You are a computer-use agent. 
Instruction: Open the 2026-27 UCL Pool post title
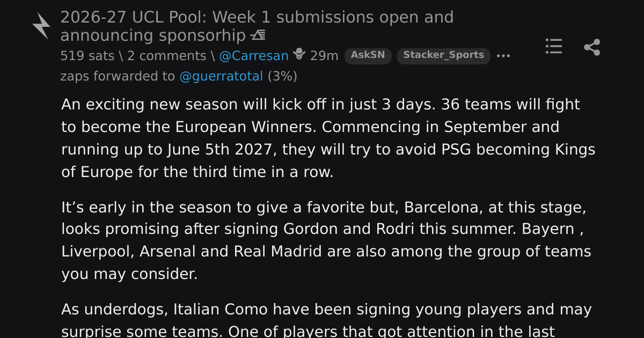[x=257, y=26]
